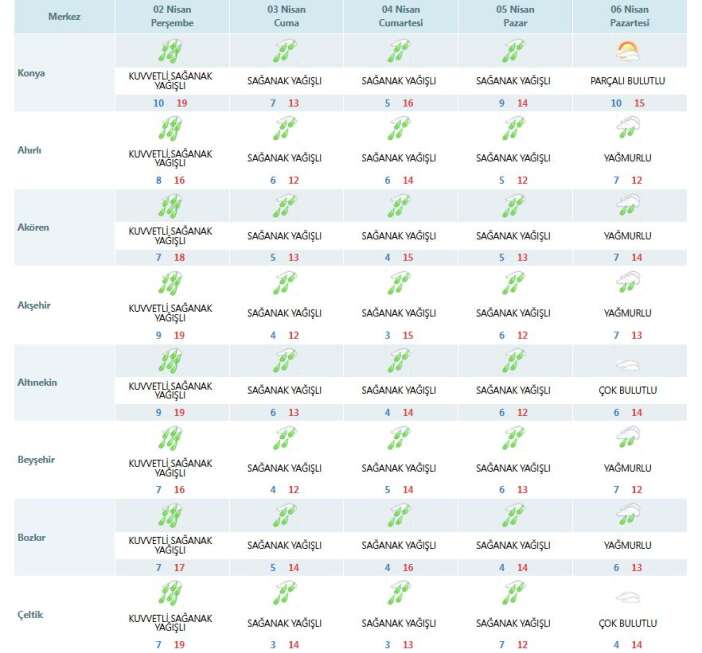Click Akşehir's shower icon for 03 Nisan Cuma
This screenshot has width=702, height=653.
[285, 284]
